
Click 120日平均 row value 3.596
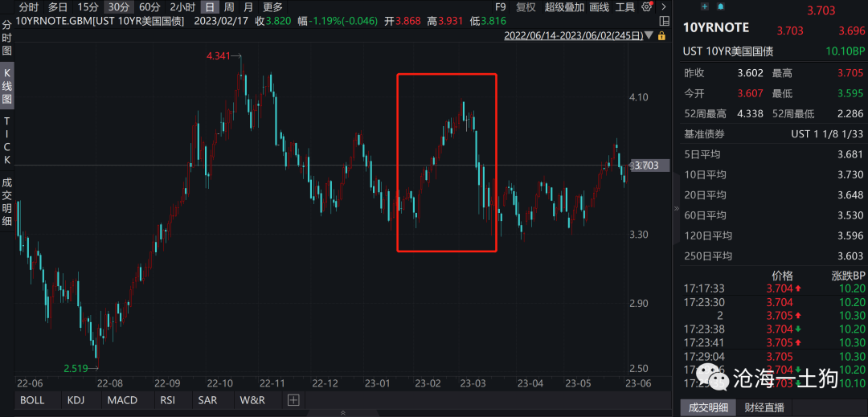tap(850, 235)
